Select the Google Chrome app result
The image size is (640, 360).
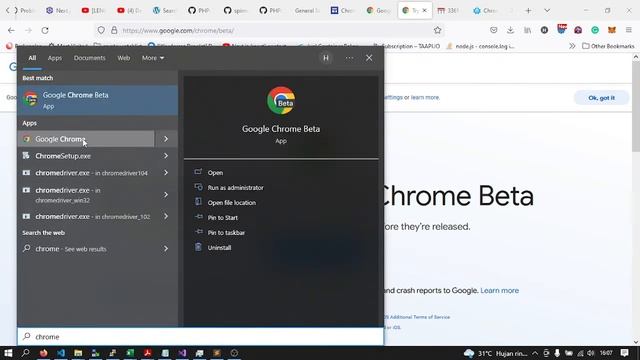click(x=86, y=139)
